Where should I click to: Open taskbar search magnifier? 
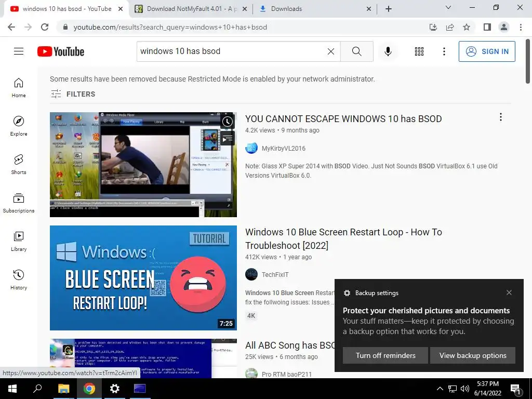click(x=37, y=389)
